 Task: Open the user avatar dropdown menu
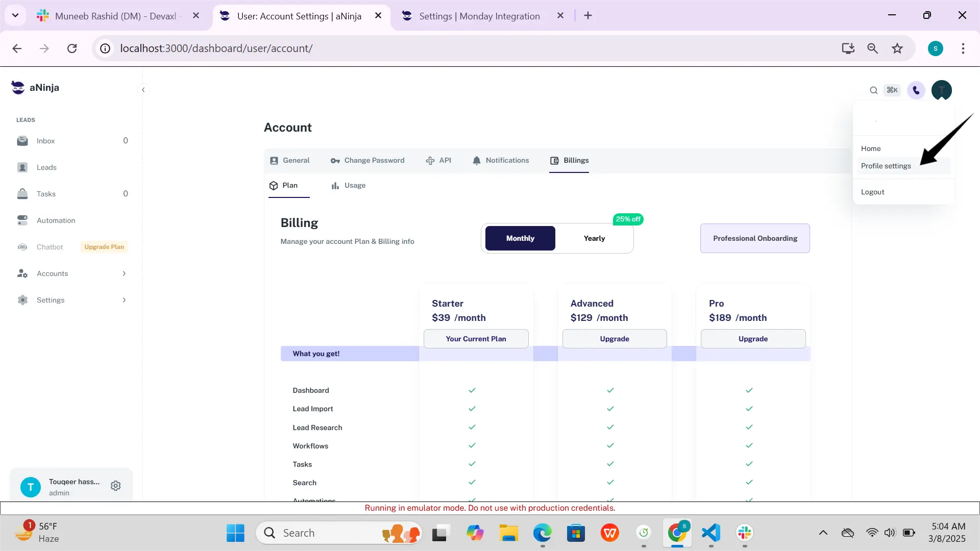(x=941, y=90)
